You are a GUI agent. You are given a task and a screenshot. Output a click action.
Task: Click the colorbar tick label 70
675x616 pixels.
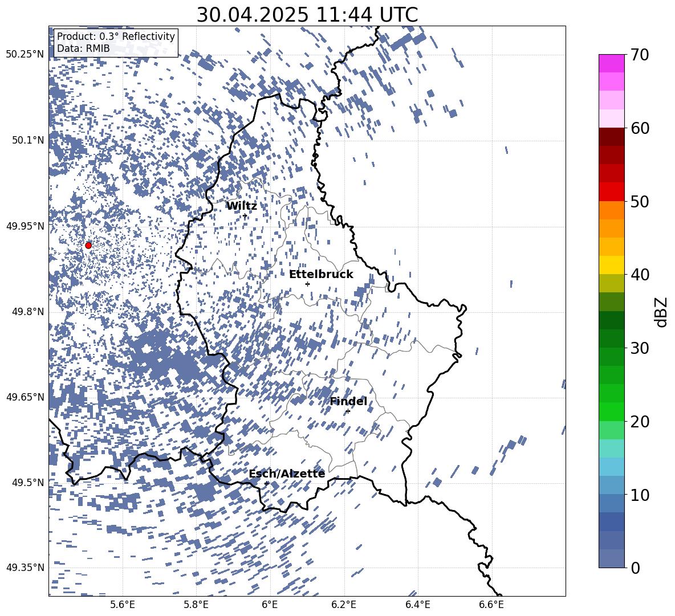[x=640, y=55]
